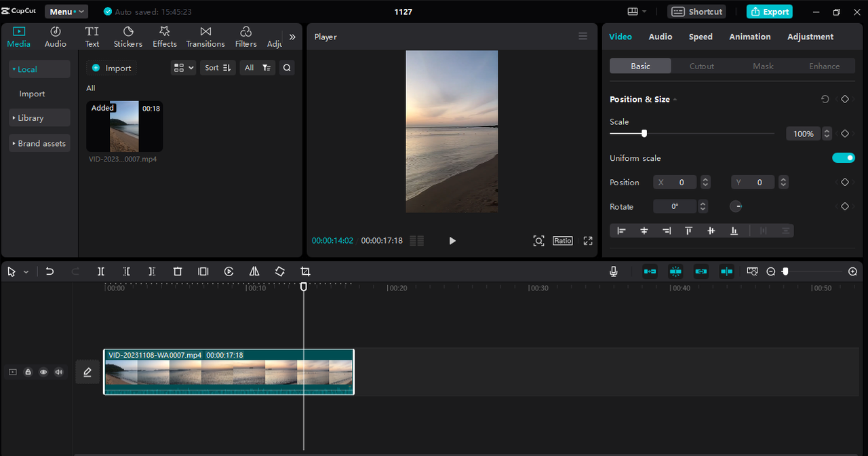
Task: Switch to the Animation tab
Action: (x=749, y=37)
